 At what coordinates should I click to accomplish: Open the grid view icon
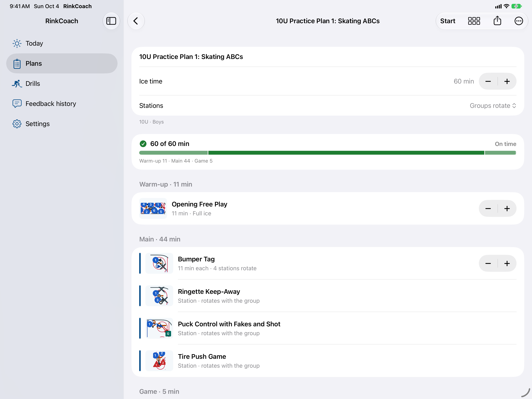474,21
